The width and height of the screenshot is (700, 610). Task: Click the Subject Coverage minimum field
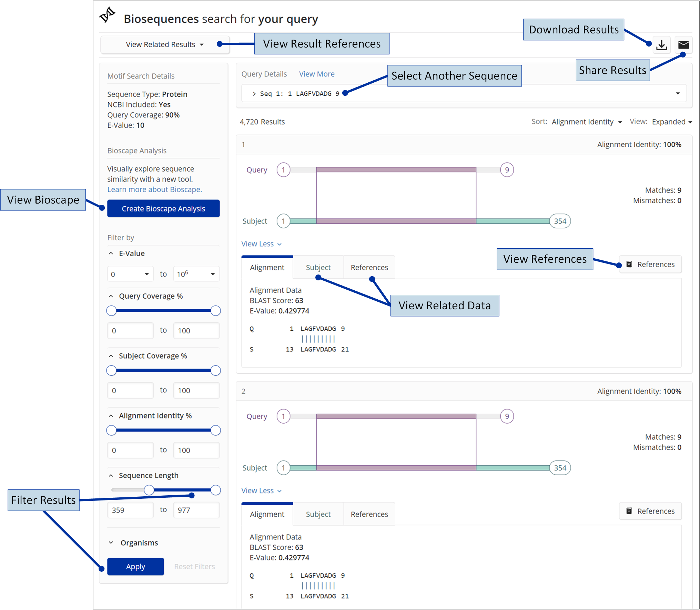click(130, 391)
